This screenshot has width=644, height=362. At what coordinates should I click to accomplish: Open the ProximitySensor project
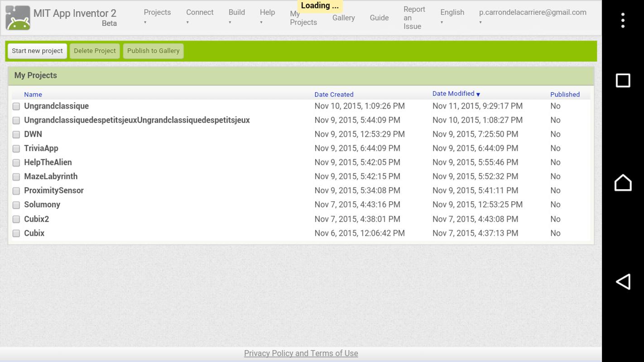pos(54,191)
